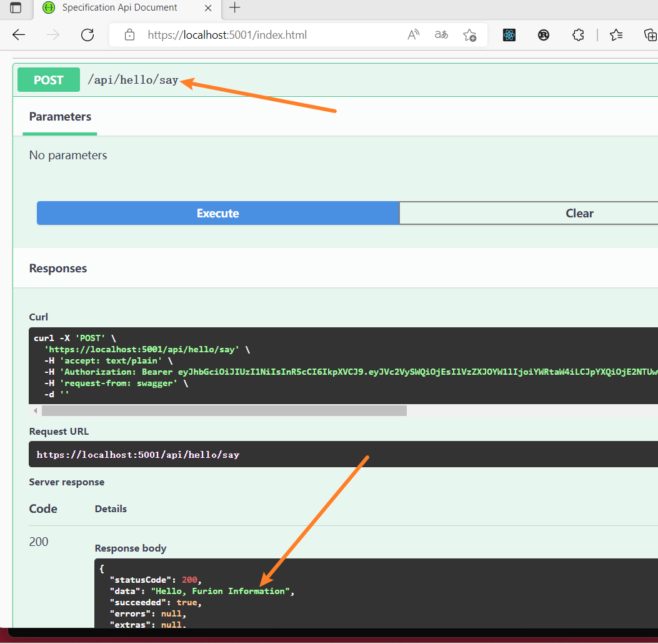Open tab actions menu icon

pos(15,8)
